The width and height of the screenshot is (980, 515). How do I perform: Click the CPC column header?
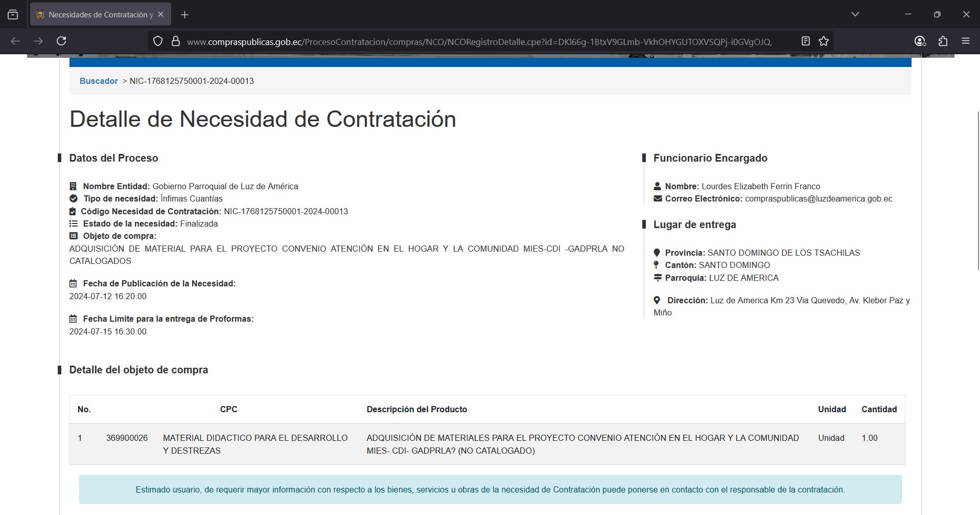pos(228,409)
